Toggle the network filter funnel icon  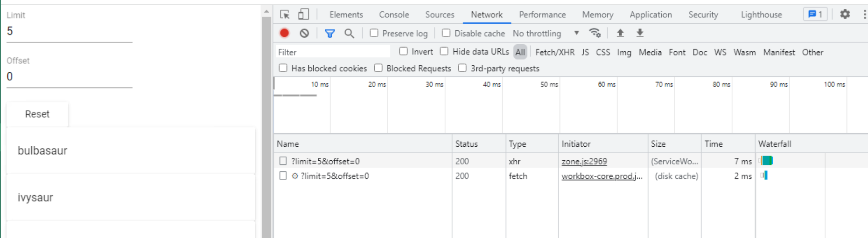329,33
